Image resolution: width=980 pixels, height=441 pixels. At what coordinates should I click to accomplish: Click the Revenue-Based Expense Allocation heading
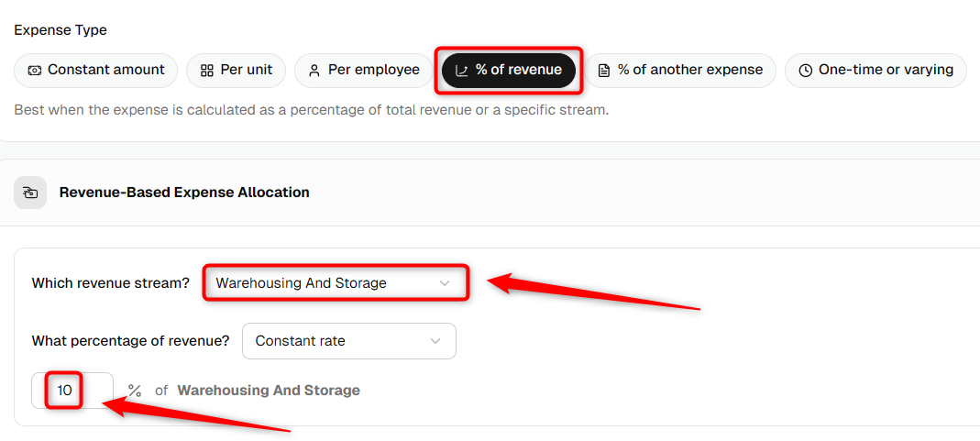pos(184,193)
